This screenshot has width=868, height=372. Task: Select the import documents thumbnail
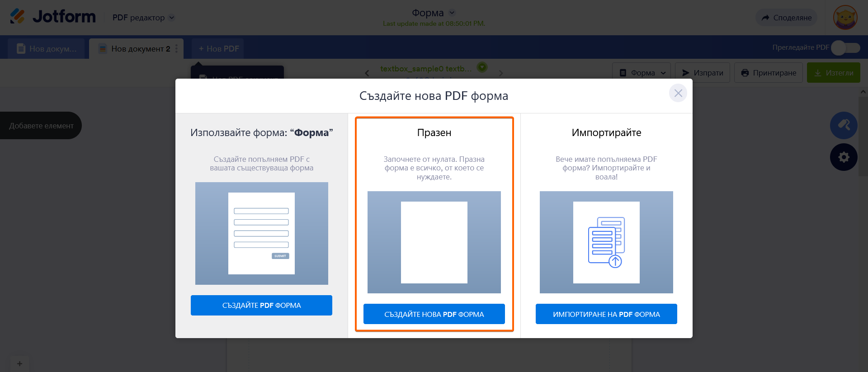[x=606, y=242]
